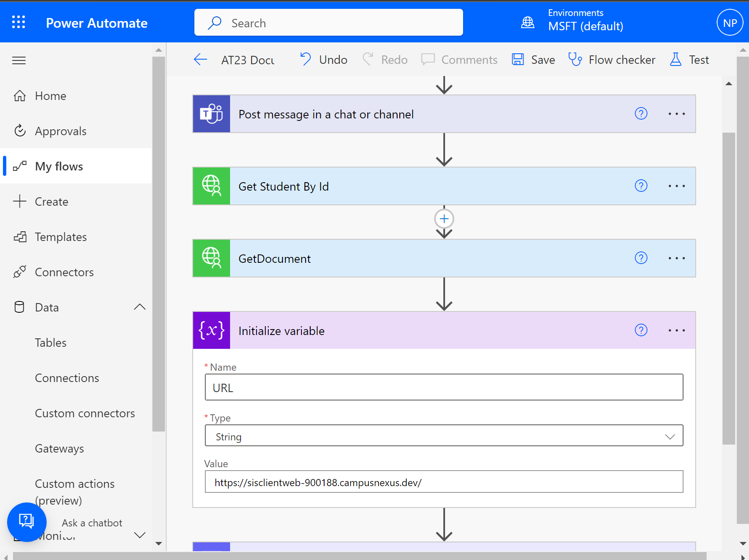Viewport: 749px width, 560px height.
Task: Select My flows in sidebar
Action: [76, 166]
